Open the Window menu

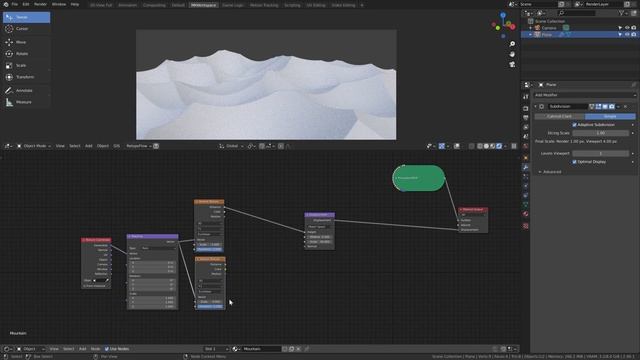point(59,4)
